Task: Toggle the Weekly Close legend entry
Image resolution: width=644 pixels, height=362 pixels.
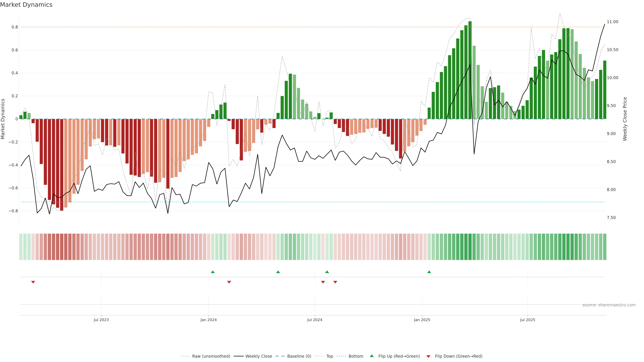Action: point(258,356)
